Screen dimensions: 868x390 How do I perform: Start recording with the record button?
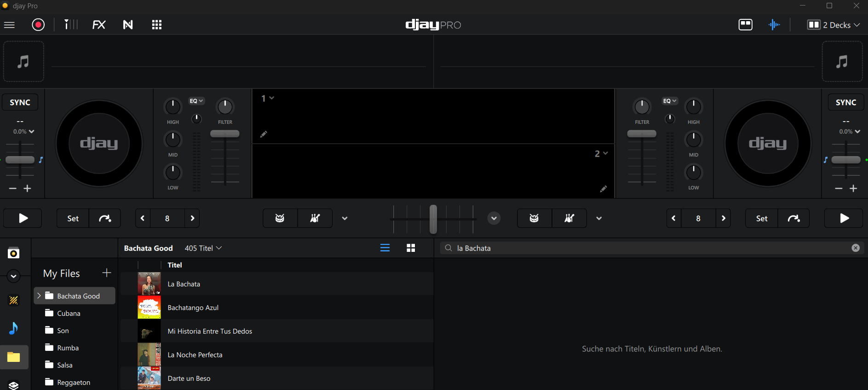tap(38, 25)
